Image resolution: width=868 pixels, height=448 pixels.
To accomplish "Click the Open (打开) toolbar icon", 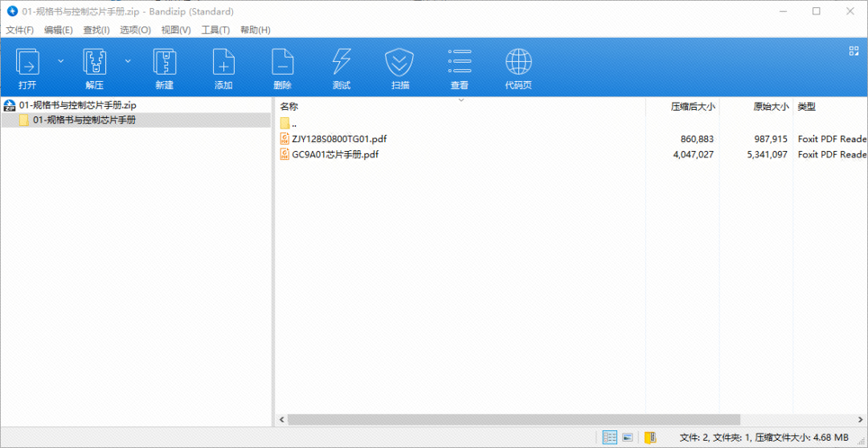I will click(x=27, y=63).
